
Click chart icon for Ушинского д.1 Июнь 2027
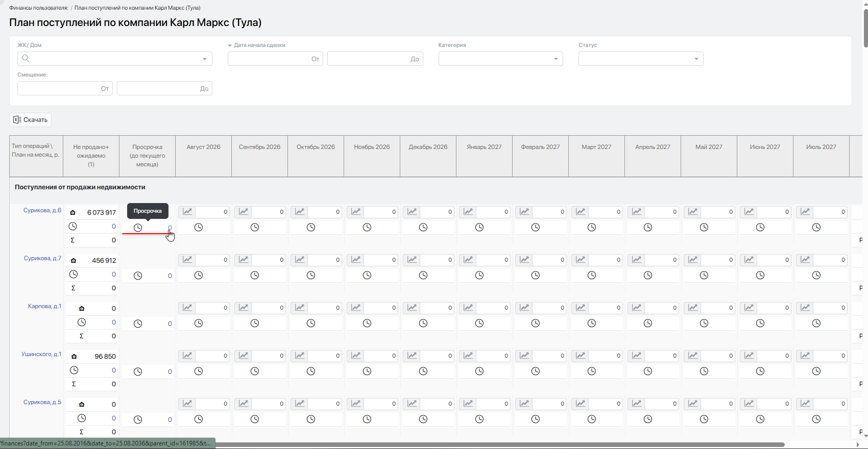point(749,356)
